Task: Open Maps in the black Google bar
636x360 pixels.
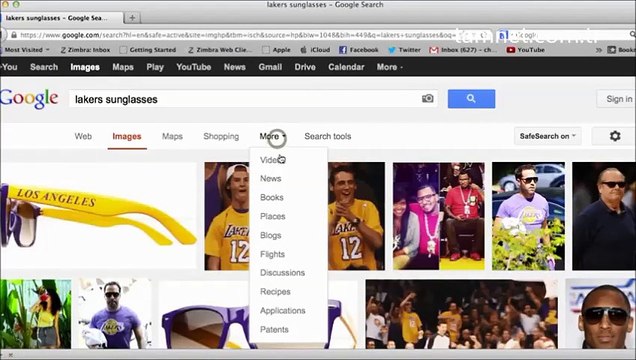Action: [123, 67]
